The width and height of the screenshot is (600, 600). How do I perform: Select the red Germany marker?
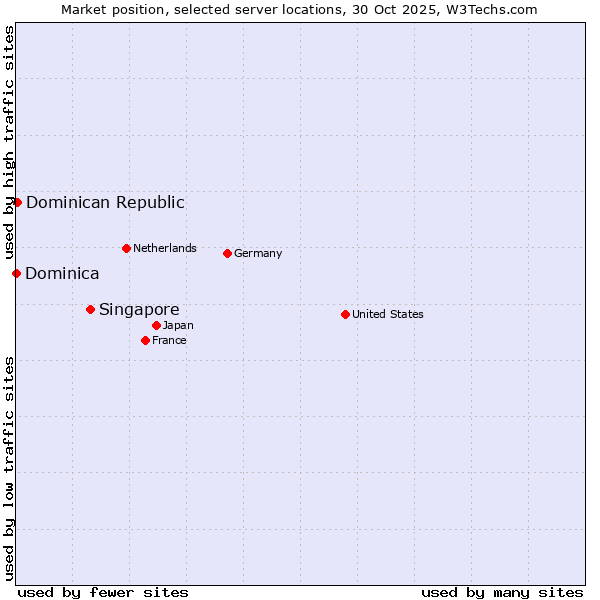(227, 253)
